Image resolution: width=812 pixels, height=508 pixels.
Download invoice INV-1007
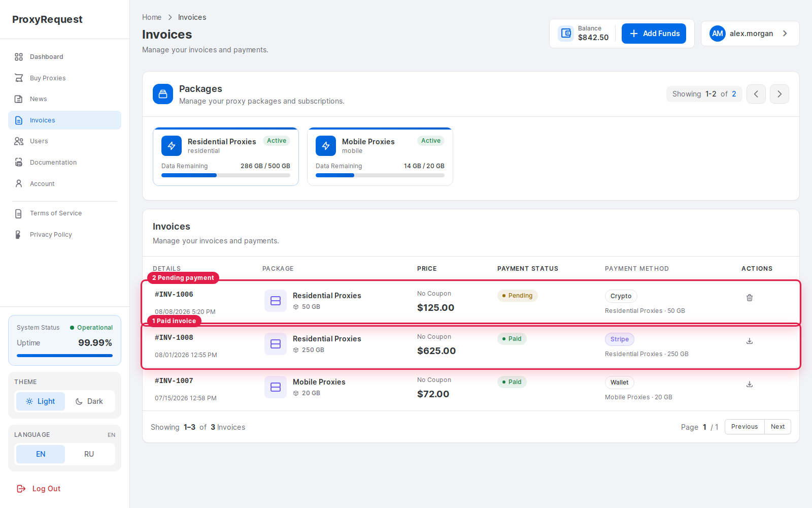tap(750, 384)
